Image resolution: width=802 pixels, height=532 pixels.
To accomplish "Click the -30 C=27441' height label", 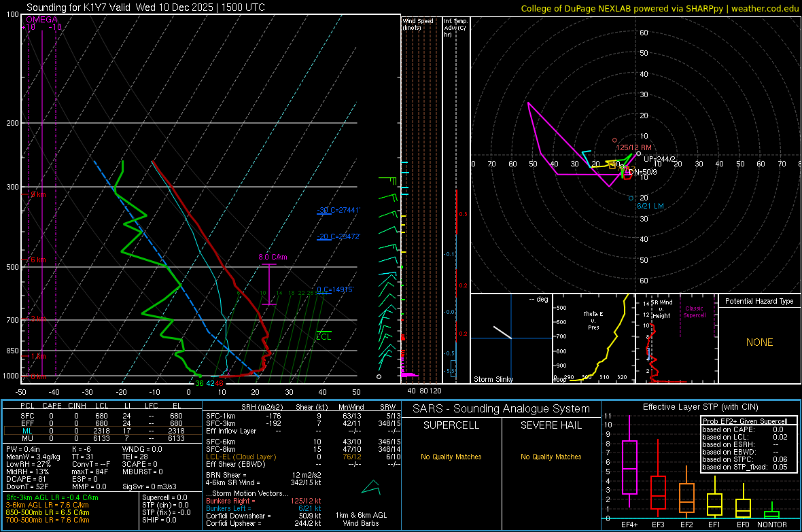I will tap(338, 210).
